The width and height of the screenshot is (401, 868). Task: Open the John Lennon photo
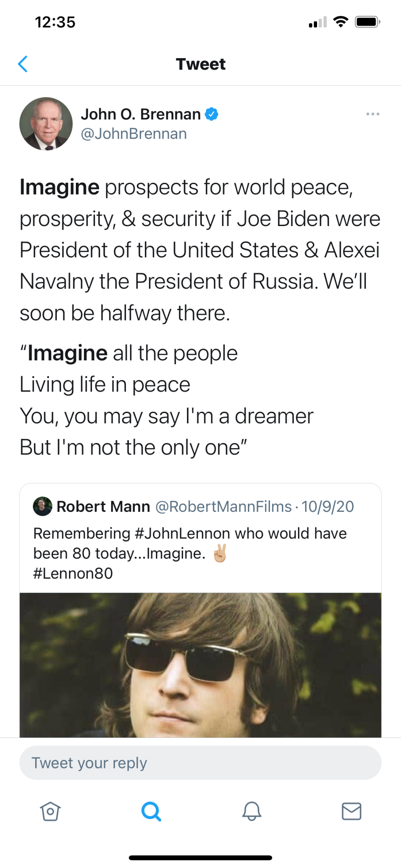click(x=200, y=665)
